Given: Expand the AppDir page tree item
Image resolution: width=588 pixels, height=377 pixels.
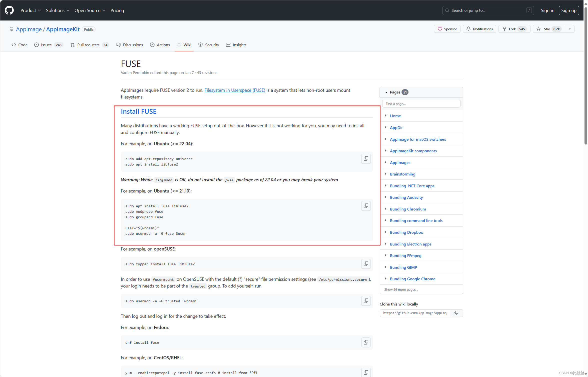Looking at the screenshot, I should [386, 127].
